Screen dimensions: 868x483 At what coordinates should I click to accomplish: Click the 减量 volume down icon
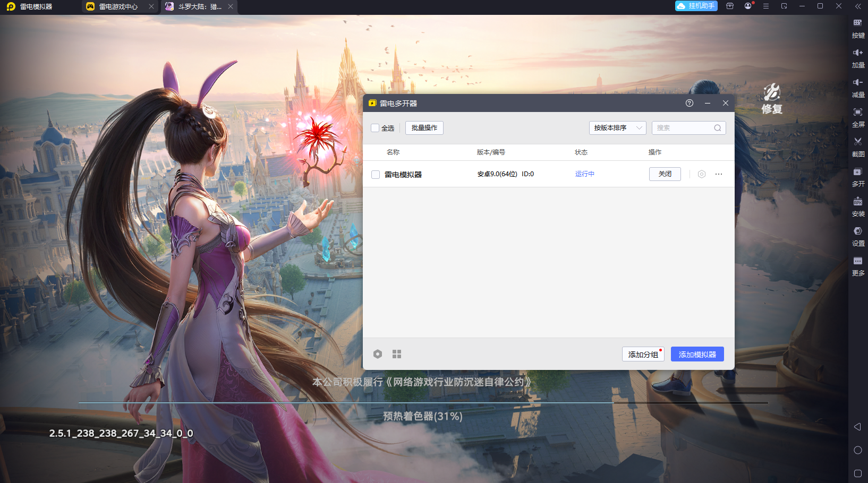point(858,88)
